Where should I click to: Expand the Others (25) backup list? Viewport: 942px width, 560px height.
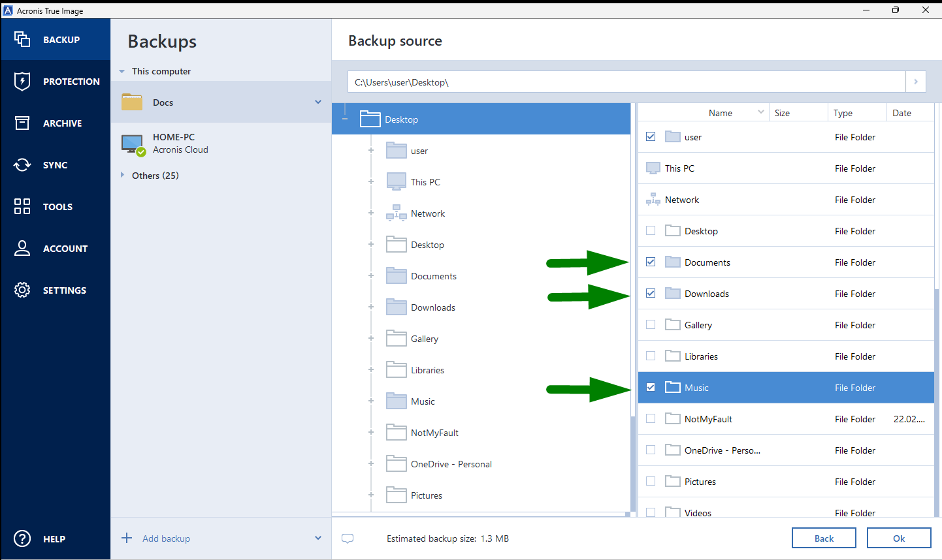[123, 175]
